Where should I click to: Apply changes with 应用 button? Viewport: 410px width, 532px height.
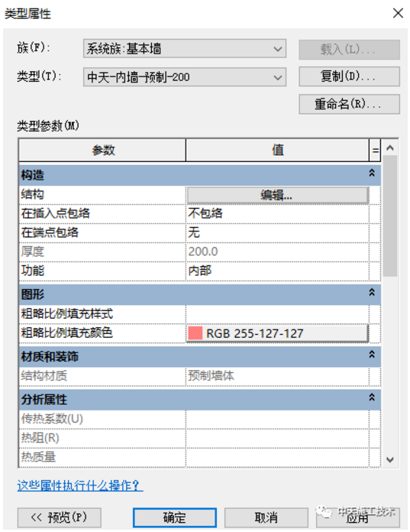(358, 517)
